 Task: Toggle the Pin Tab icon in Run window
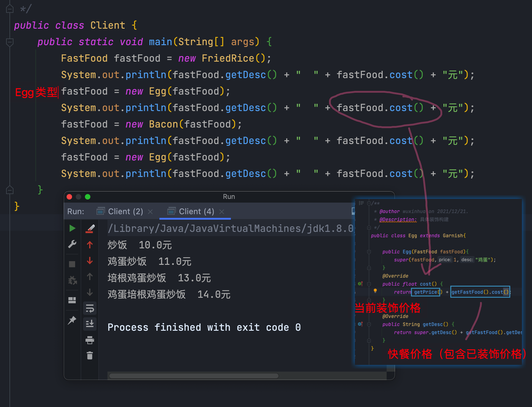coord(72,320)
